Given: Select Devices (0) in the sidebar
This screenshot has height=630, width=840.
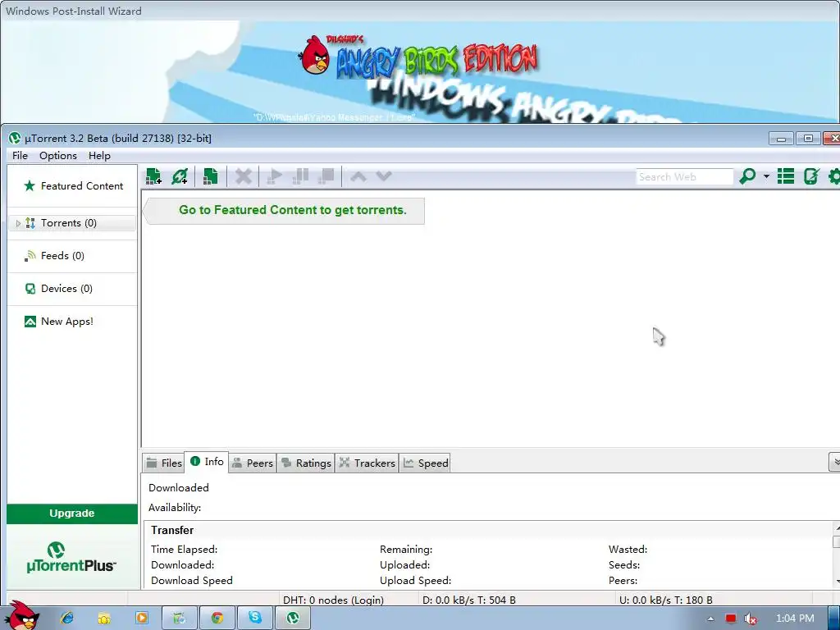Looking at the screenshot, I should click(x=72, y=289).
